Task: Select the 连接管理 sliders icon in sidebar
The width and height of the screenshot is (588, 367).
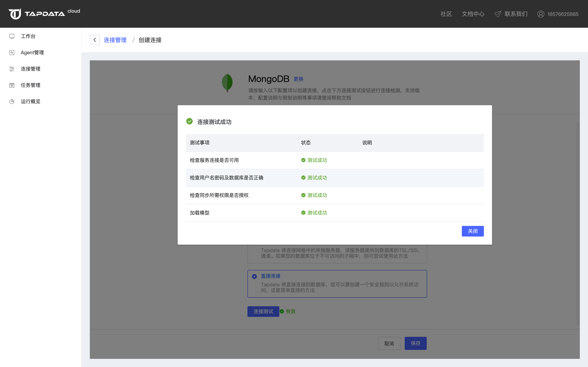Action: click(x=12, y=69)
